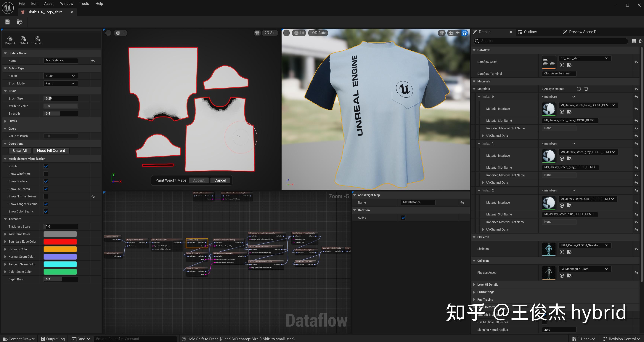Click the console command input field

click(x=135, y=338)
